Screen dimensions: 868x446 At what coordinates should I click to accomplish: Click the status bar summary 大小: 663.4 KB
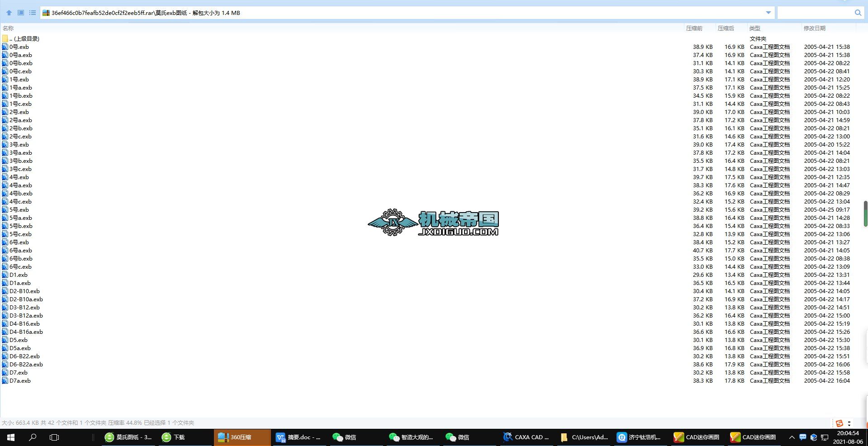20,423
